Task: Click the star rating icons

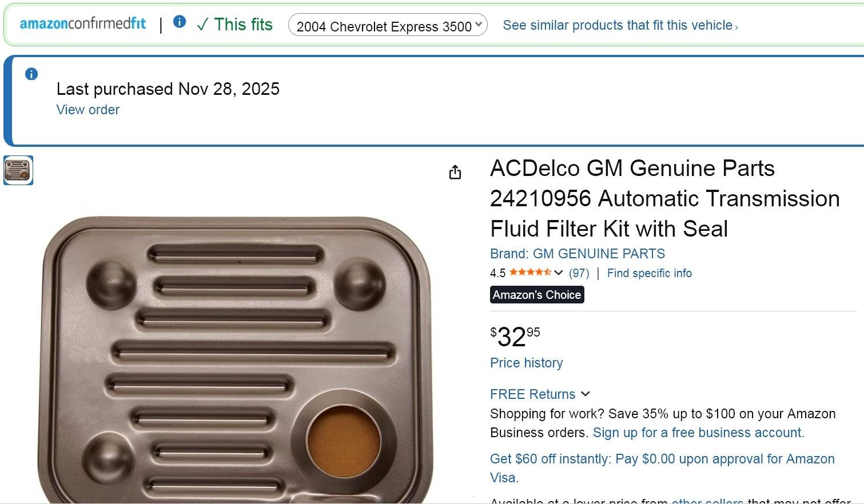Action: [x=530, y=273]
